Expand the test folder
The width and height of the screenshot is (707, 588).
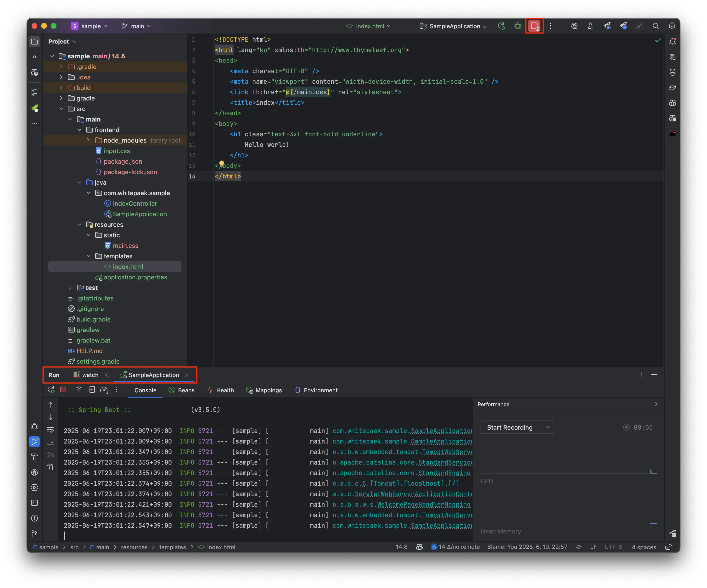70,288
